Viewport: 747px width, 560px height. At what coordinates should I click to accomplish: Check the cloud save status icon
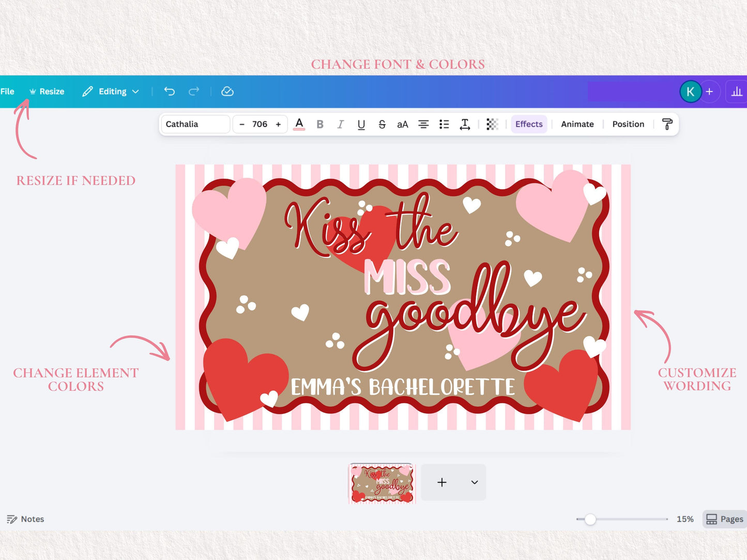[x=227, y=91]
